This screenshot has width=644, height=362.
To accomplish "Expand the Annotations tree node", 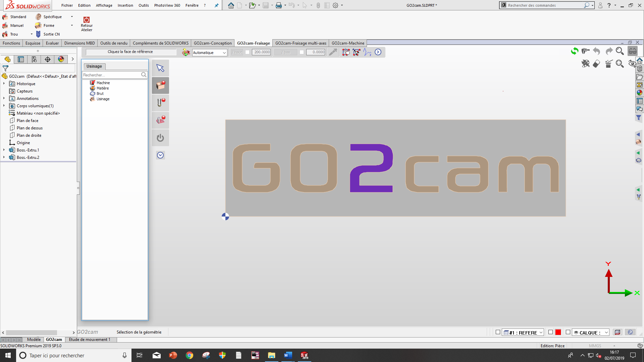I will tap(4, 98).
